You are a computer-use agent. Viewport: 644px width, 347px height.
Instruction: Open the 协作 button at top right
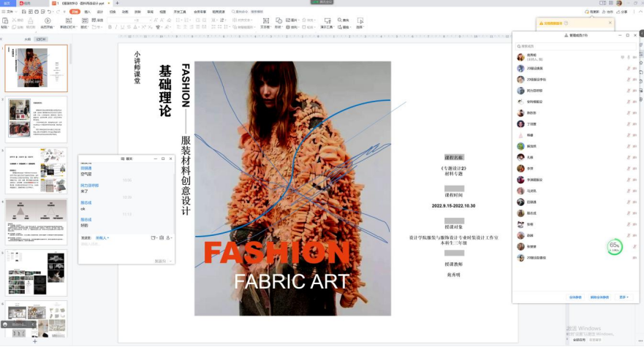(607, 12)
